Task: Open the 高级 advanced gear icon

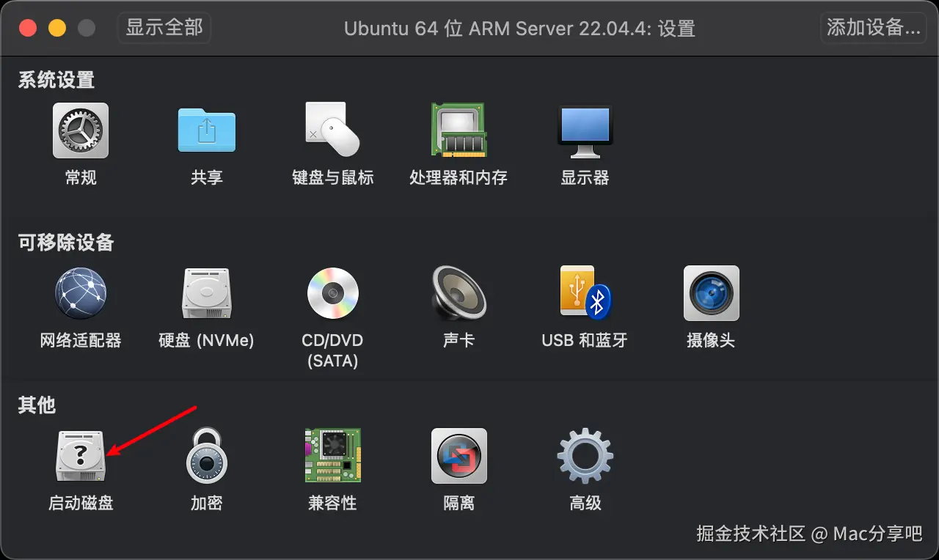Action: 585,456
